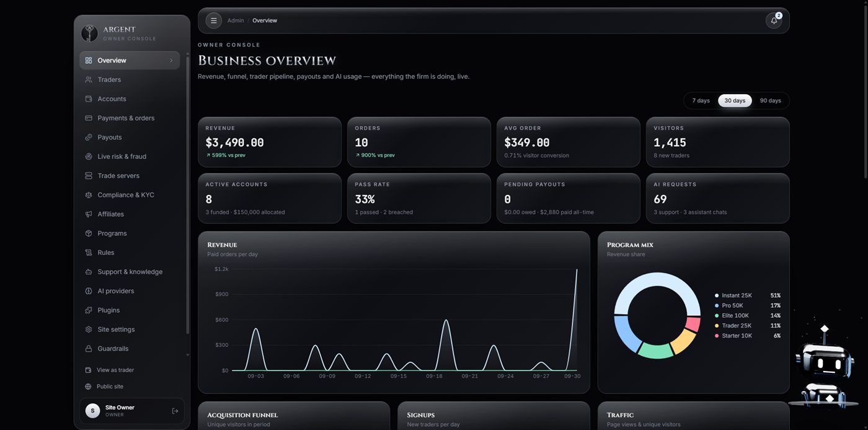Click the Traders people icon
Screen dimensions: 868x430
[89, 79]
